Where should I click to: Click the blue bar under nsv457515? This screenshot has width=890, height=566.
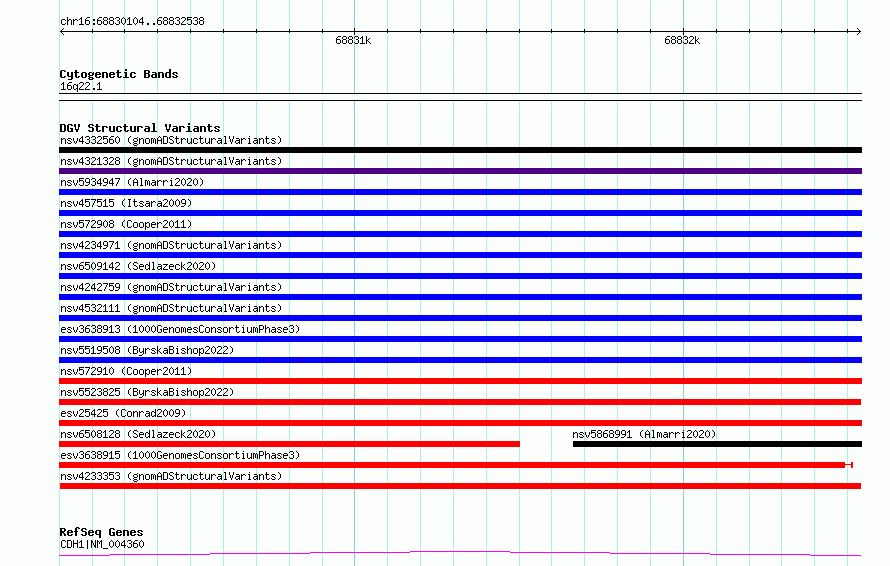[460, 213]
